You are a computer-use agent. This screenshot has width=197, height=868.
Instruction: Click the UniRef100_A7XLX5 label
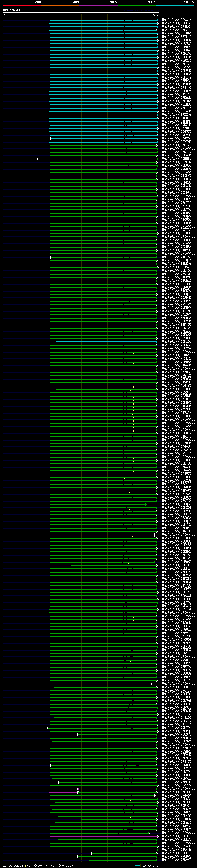(177, 358)
